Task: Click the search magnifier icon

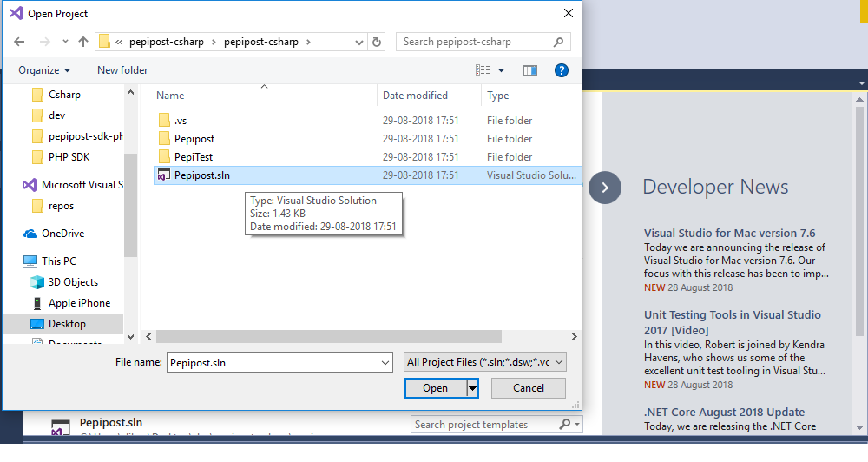Action: (558, 42)
